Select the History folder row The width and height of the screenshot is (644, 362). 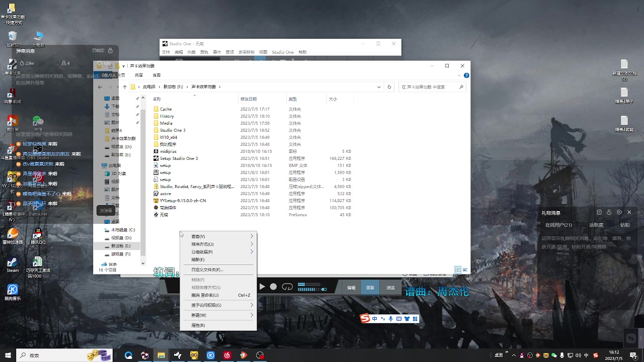coord(252,116)
